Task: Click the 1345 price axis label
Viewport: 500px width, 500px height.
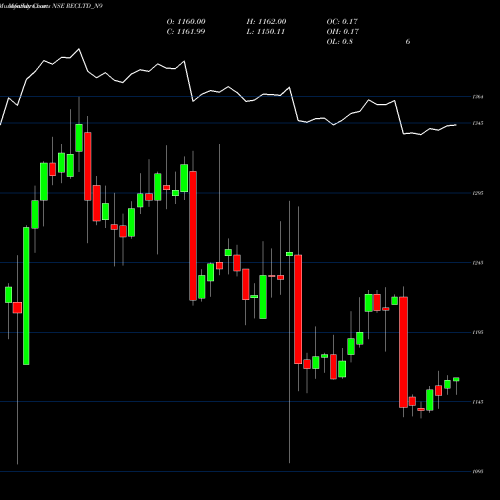Action: point(478,123)
